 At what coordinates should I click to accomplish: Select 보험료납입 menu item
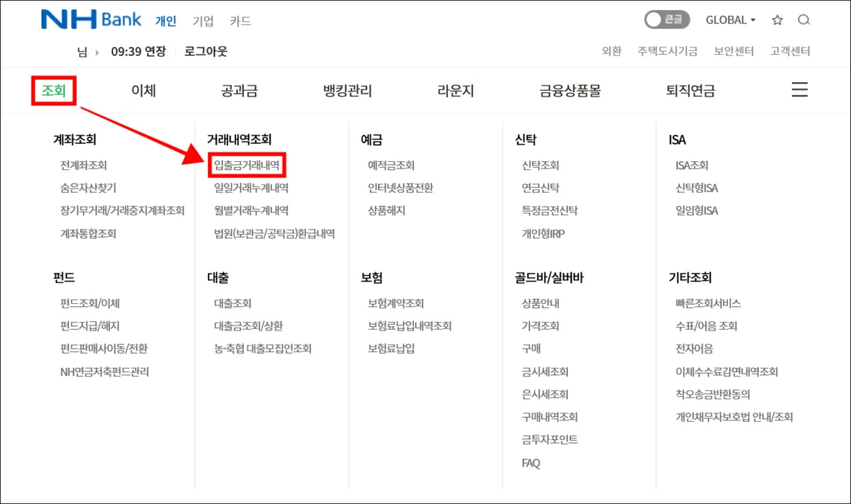point(391,349)
